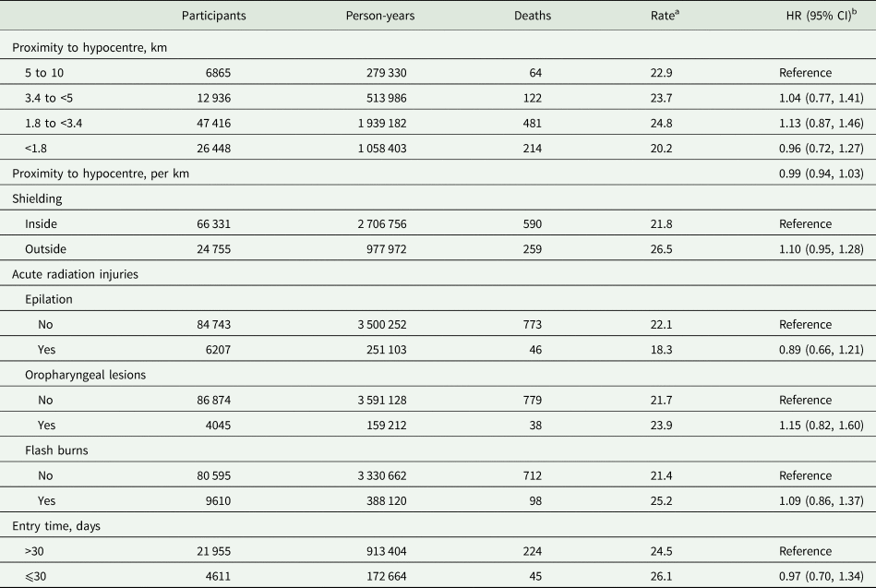Click the Outside row label
Image resolution: width=876 pixels, height=588 pixels.
[x=47, y=249]
